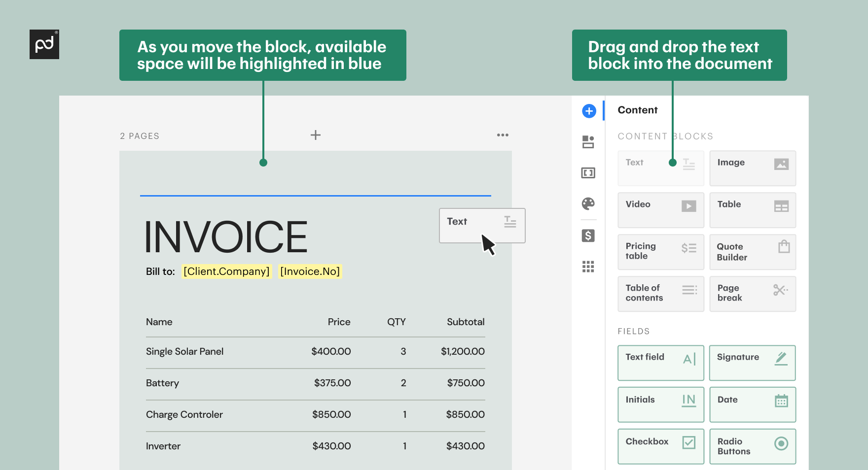This screenshot has height=470, width=868.
Task: Click the PandaDoc logo icon
Action: (x=44, y=44)
